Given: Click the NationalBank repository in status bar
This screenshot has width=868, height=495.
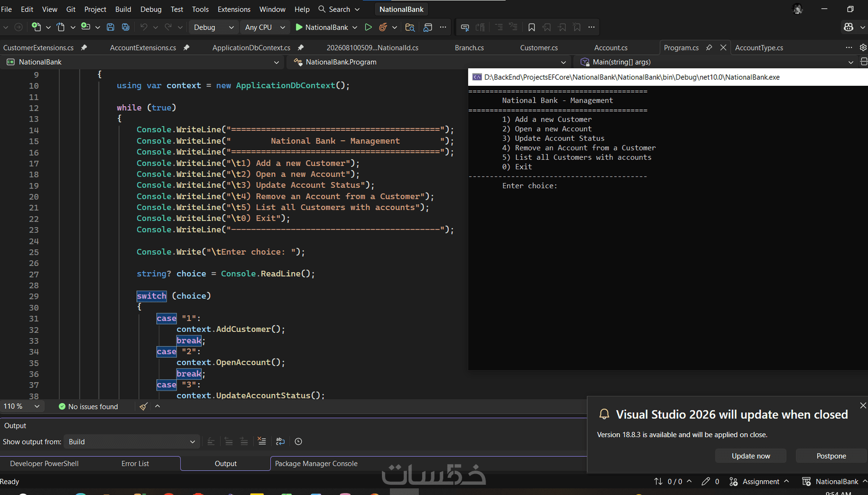Looking at the screenshot, I should click(834, 482).
